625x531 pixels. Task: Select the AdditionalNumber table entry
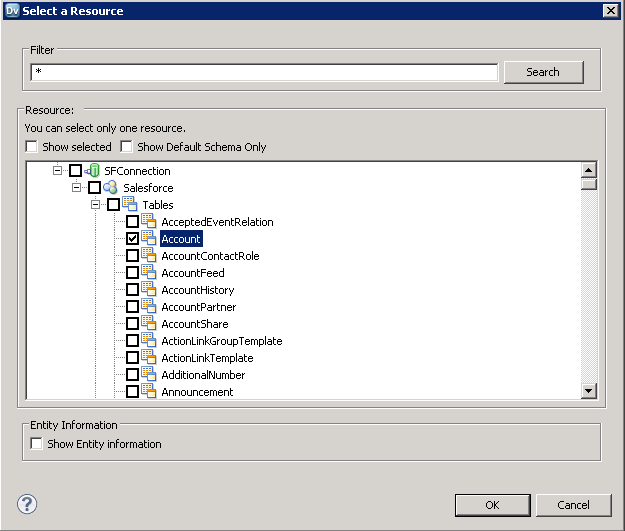pyautogui.click(x=203, y=375)
